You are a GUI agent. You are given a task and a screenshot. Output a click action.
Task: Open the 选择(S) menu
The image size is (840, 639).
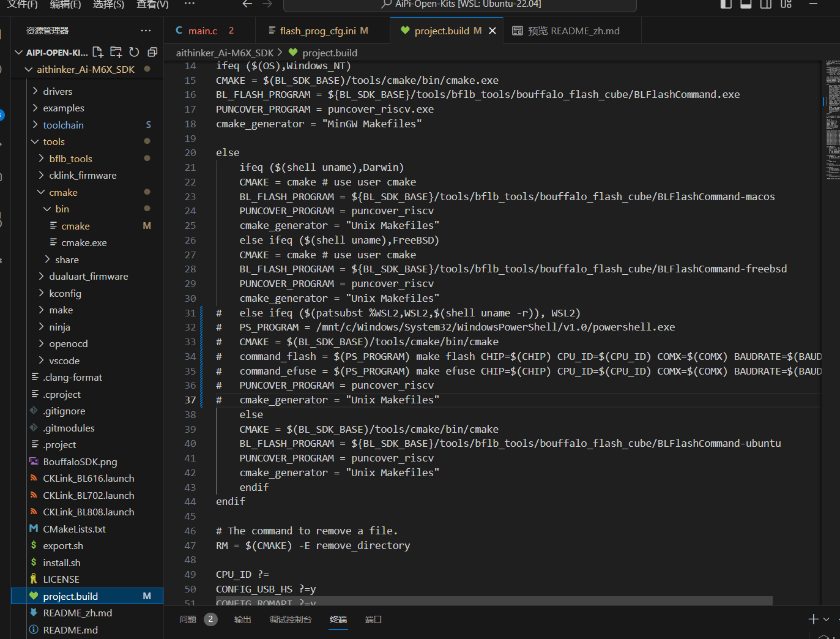coord(108,4)
